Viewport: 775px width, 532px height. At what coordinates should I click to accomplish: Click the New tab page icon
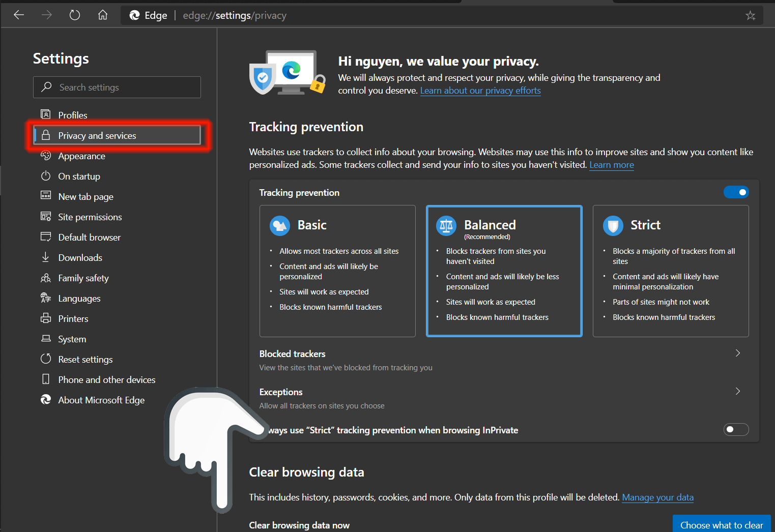(46, 196)
